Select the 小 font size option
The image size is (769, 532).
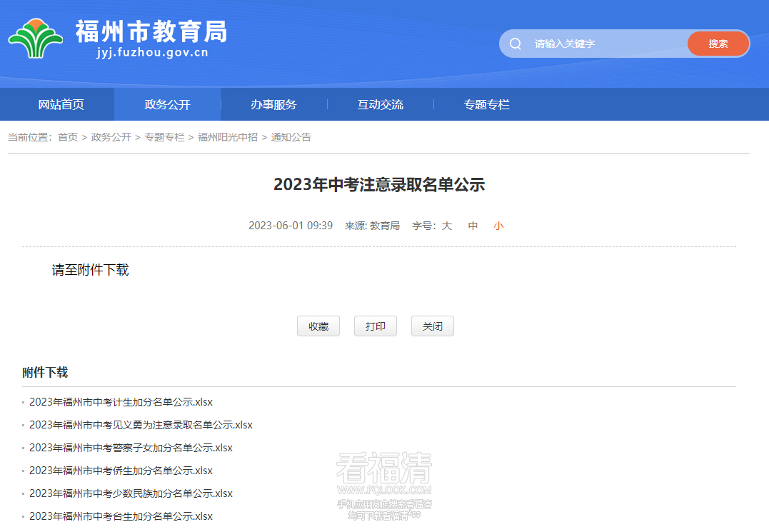pyautogui.click(x=498, y=225)
